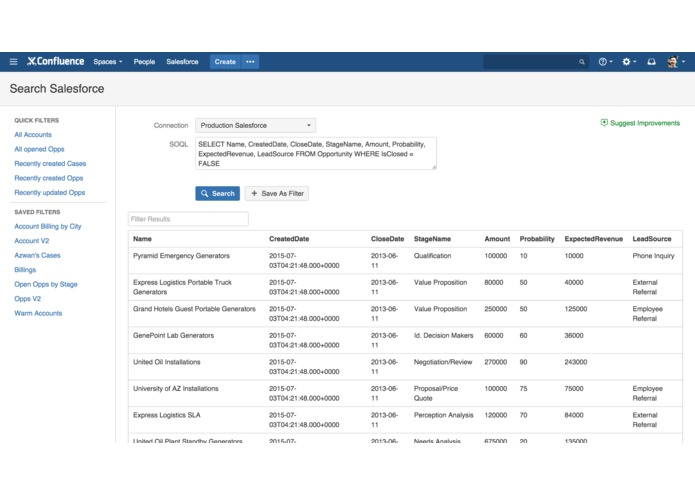Click Express Logistics SLA cell
The width and height of the screenshot is (695, 494).
167,415
